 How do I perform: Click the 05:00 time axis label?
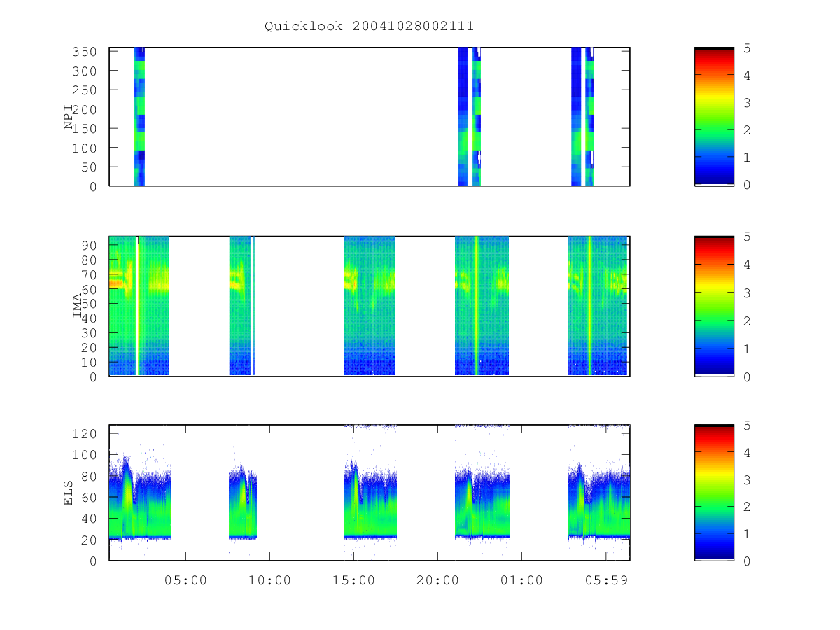click(185, 580)
